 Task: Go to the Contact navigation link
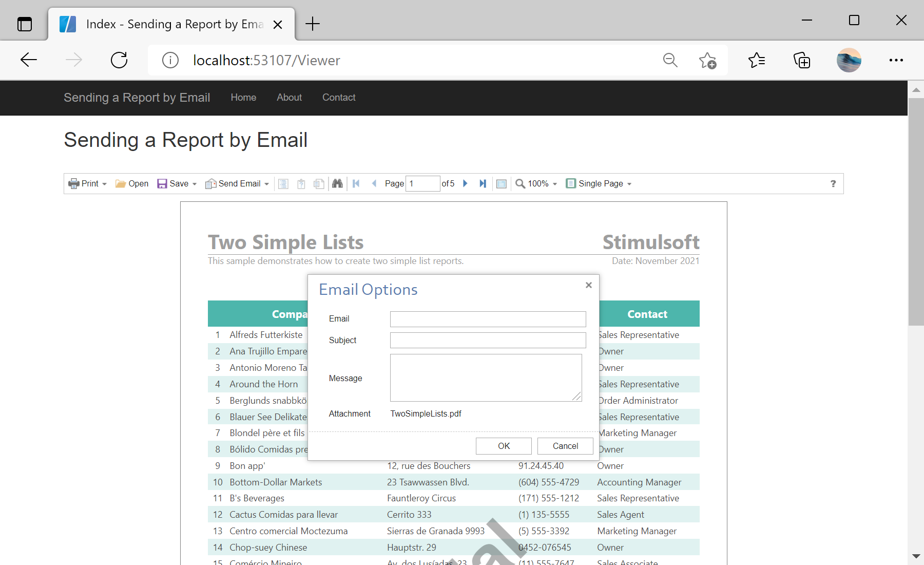coord(339,98)
